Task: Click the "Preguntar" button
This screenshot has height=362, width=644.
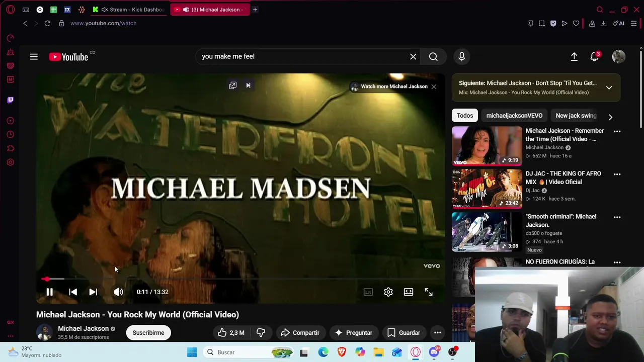Action: click(x=353, y=332)
